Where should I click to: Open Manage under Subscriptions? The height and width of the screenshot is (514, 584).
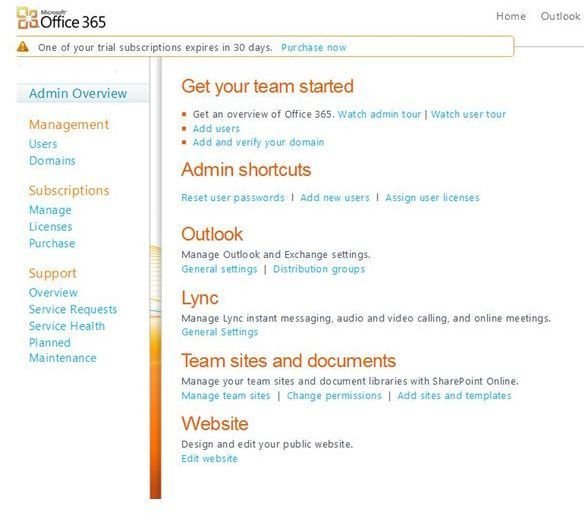[50, 210]
